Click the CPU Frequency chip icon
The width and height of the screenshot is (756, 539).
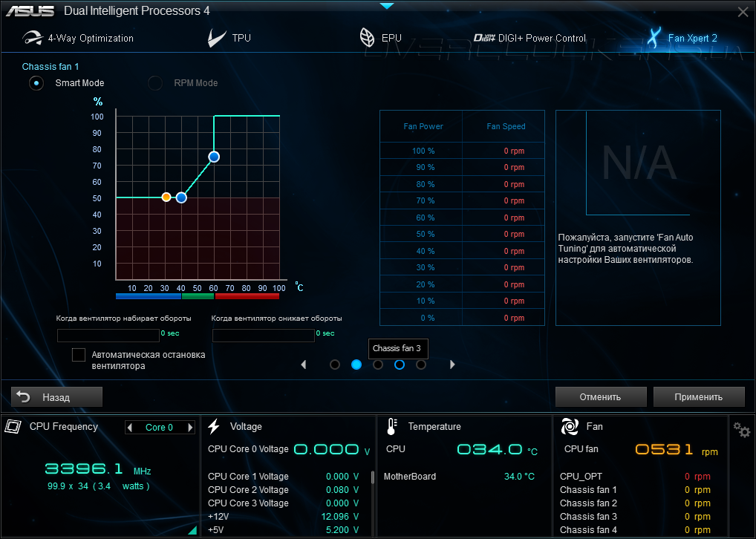point(13,426)
